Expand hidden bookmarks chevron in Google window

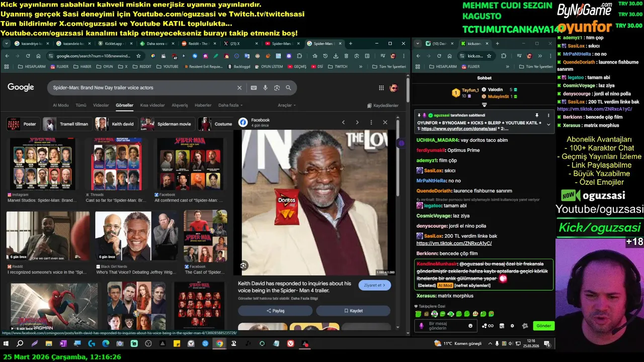(360, 66)
